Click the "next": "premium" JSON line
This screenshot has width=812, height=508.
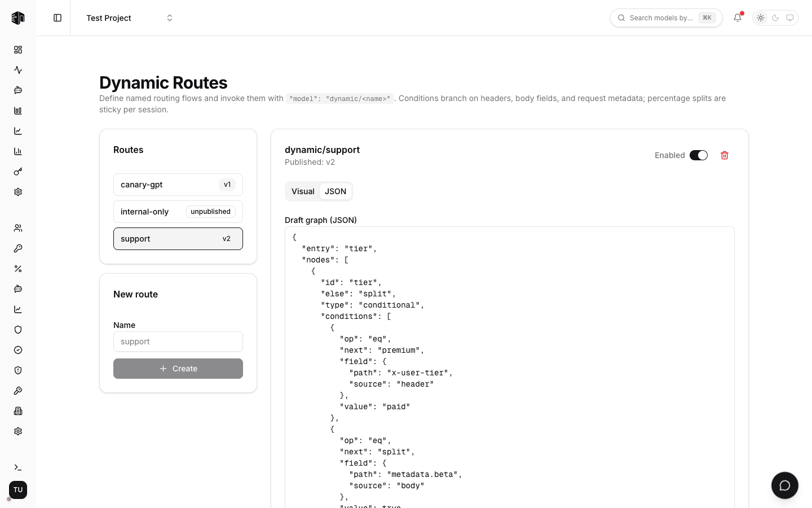pos(382,350)
